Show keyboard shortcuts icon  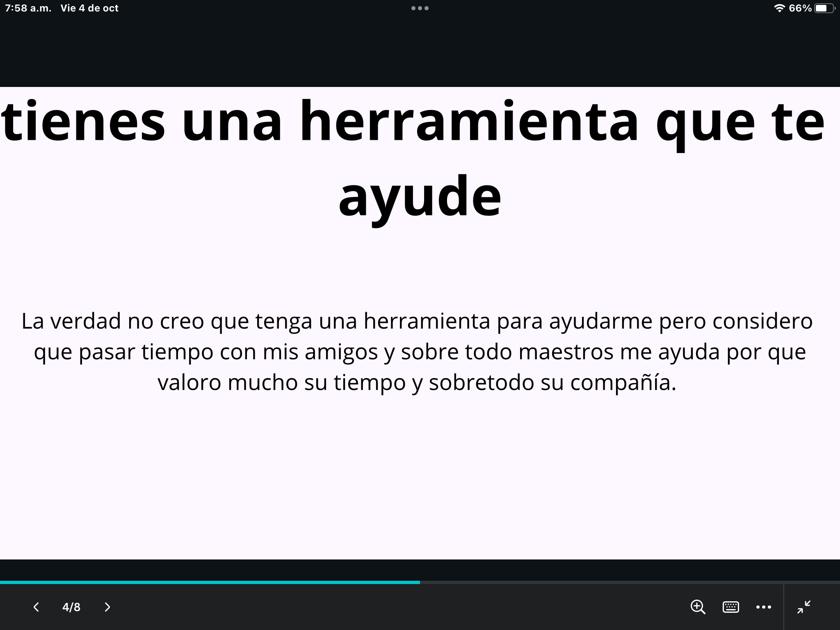coord(730,607)
